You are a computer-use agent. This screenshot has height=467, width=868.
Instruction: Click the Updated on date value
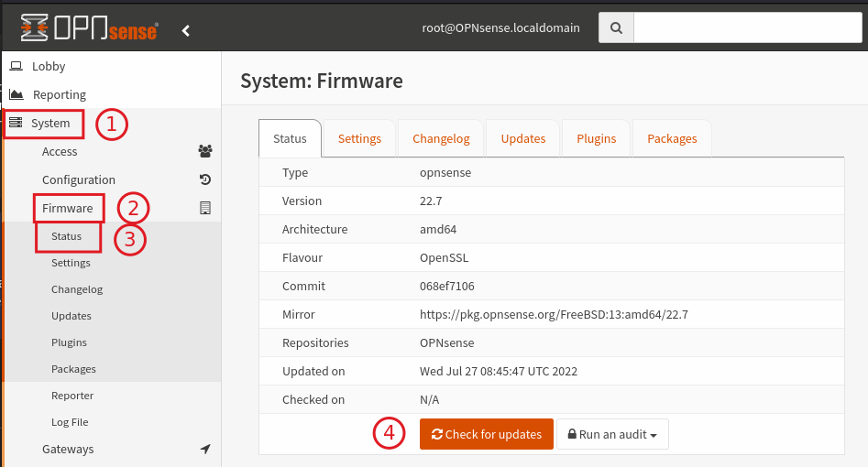pyautogui.click(x=499, y=371)
